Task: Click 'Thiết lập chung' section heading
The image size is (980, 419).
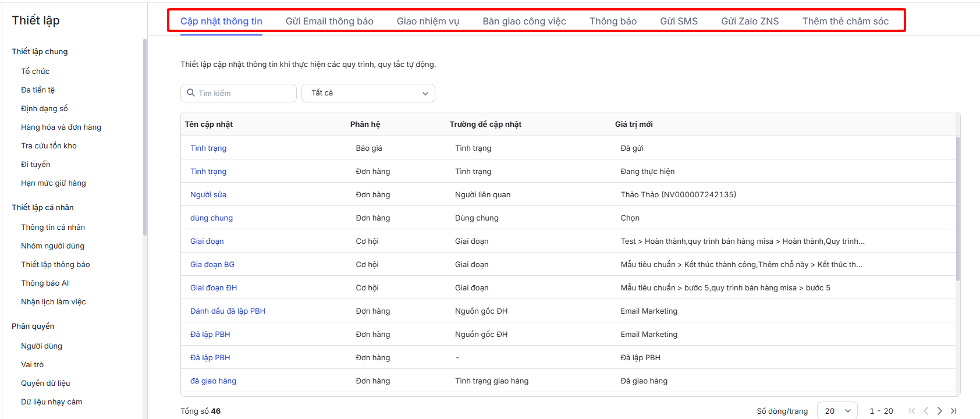Action: (x=40, y=51)
